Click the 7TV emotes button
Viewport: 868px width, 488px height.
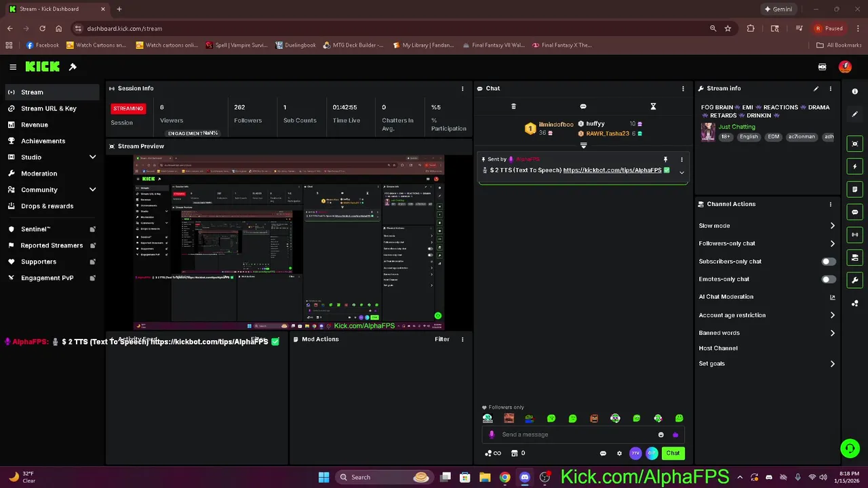tap(635, 453)
